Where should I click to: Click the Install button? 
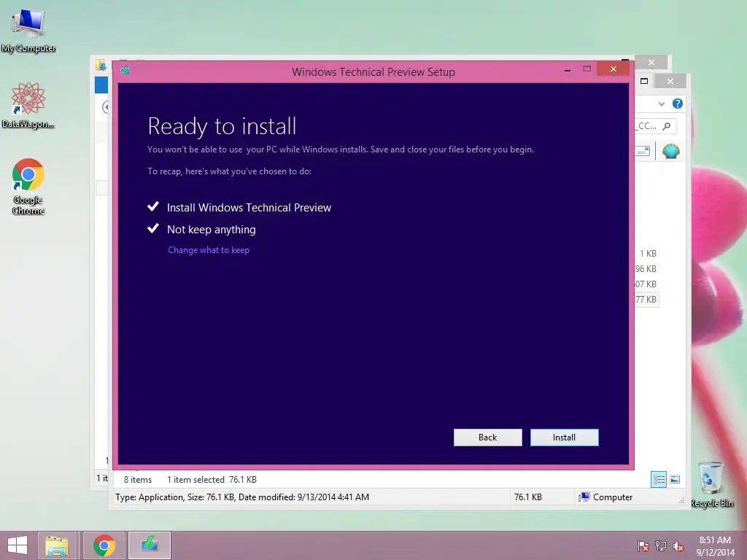(564, 437)
